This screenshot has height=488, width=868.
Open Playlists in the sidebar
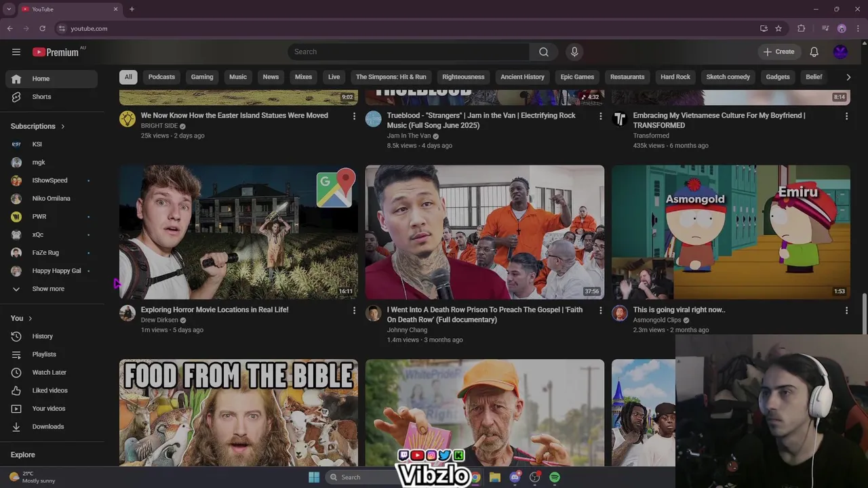(52, 354)
